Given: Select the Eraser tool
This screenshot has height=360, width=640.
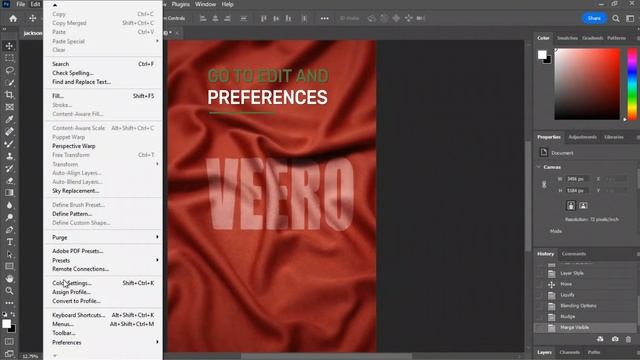Looking at the screenshot, I should 9,180.
